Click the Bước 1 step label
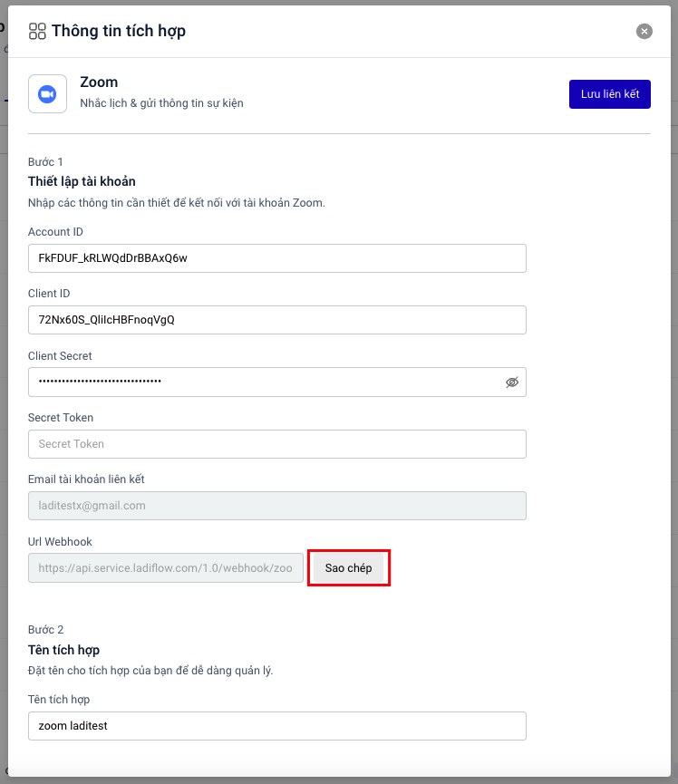Screen dimensions: 678x784 pyautogui.click(x=45, y=162)
